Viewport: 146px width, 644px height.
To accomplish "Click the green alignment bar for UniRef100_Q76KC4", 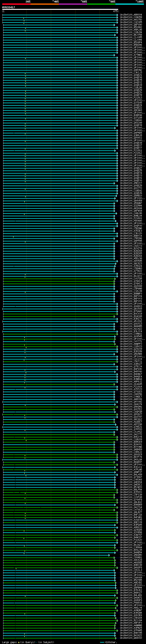I will 59,281.
